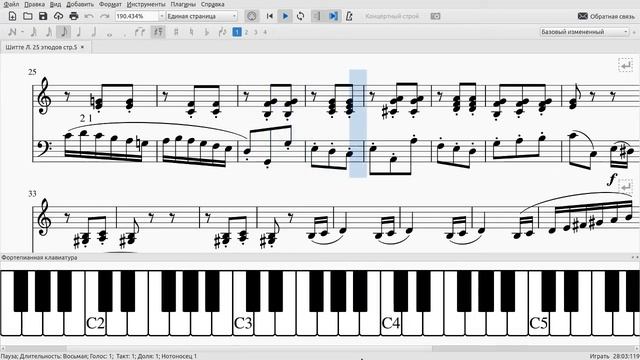The width and height of the screenshot is (640, 360).
Task: Toggle Концертный строй button
Action: [392, 16]
